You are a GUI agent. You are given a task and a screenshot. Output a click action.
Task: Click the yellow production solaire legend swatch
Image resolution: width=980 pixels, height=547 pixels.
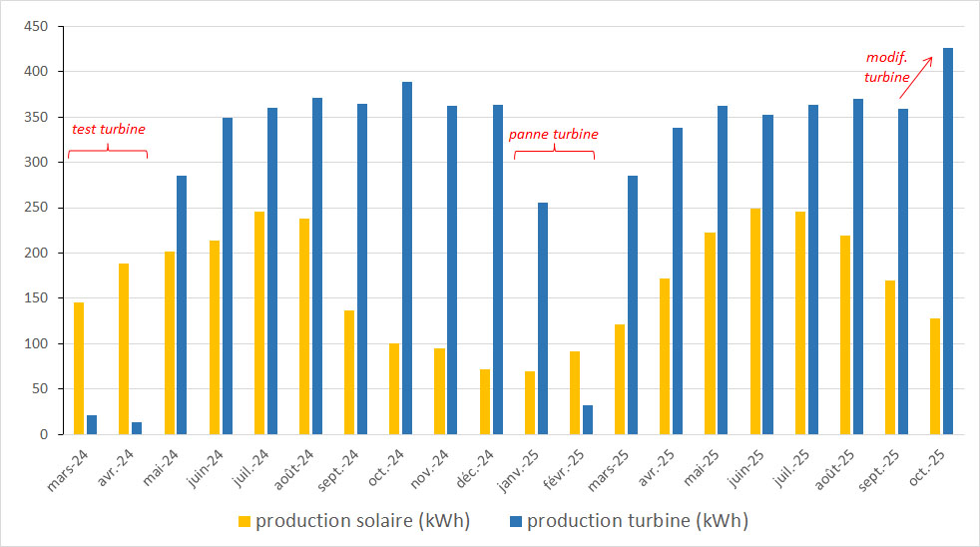pos(244,521)
